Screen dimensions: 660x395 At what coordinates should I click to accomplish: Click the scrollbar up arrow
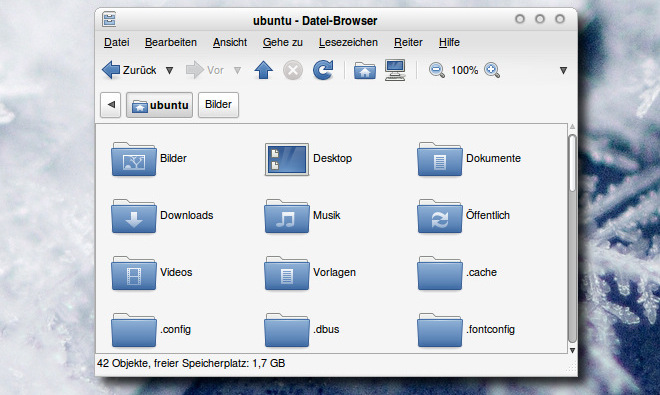tap(572, 127)
